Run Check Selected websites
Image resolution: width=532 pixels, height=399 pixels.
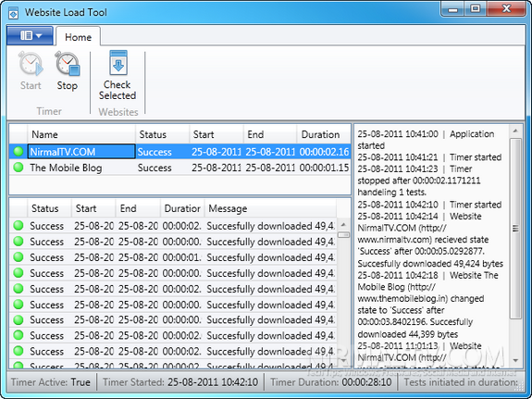pyautogui.click(x=118, y=75)
